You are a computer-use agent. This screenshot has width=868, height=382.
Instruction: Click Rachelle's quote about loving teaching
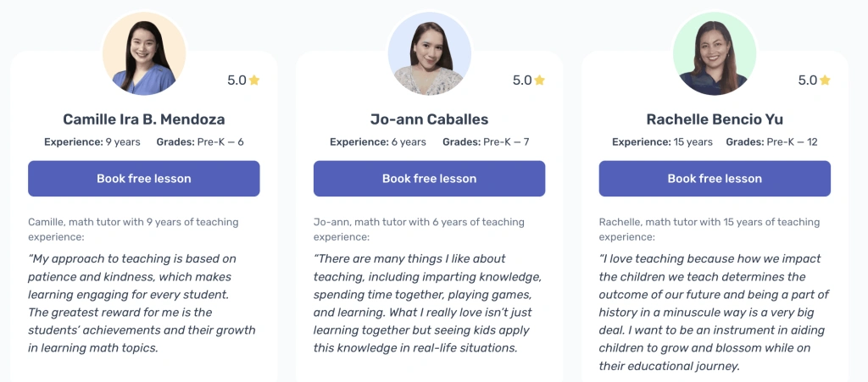tap(714, 312)
